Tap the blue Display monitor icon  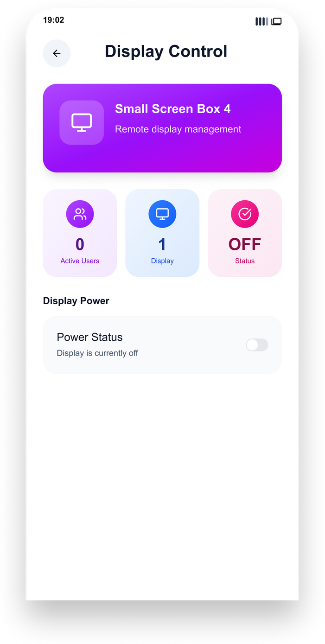[162, 214]
